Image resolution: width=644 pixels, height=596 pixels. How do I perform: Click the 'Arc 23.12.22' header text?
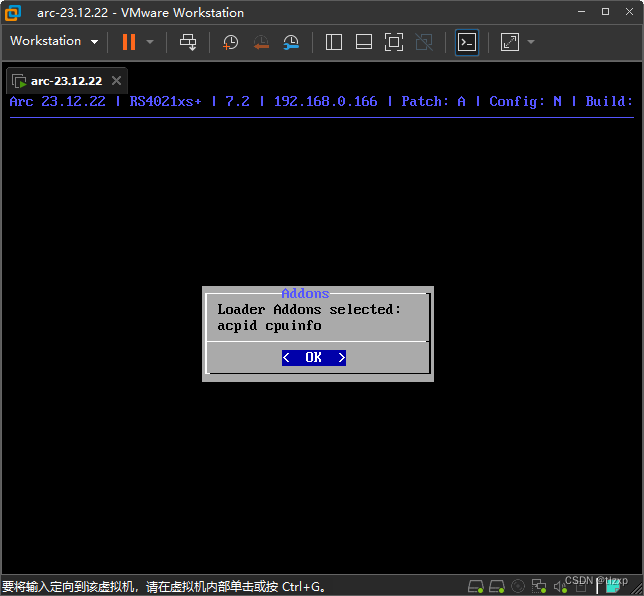(58, 101)
